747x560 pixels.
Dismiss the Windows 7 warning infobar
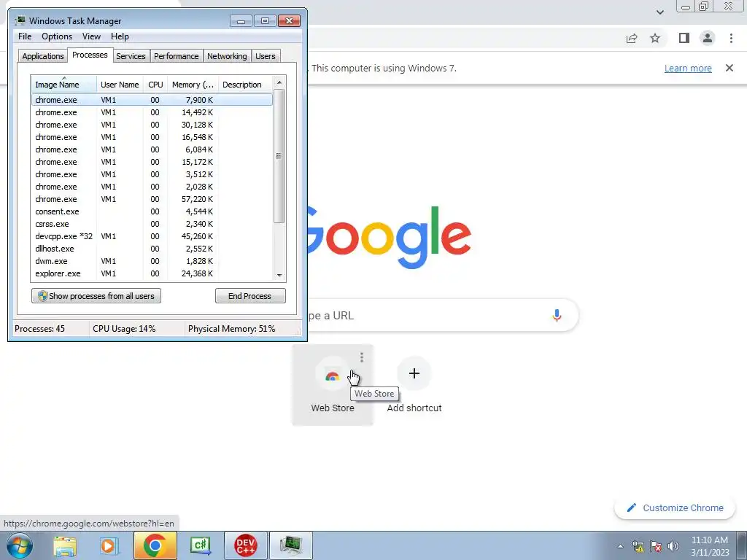(729, 68)
